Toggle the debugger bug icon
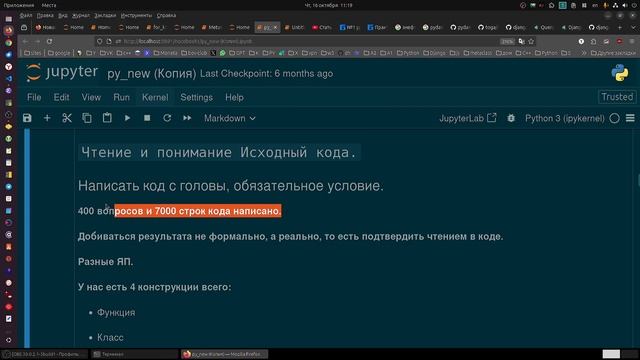 pyautogui.click(x=511, y=118)
